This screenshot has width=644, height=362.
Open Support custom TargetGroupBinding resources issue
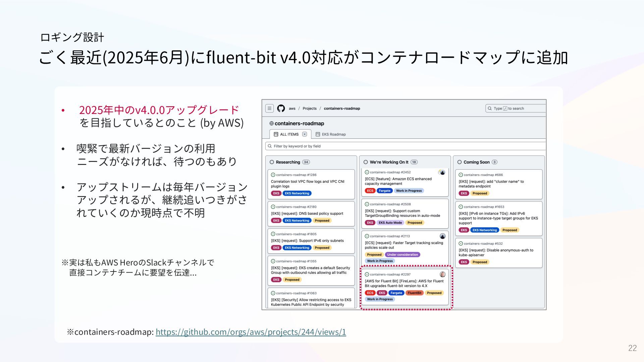click(402, 213)
